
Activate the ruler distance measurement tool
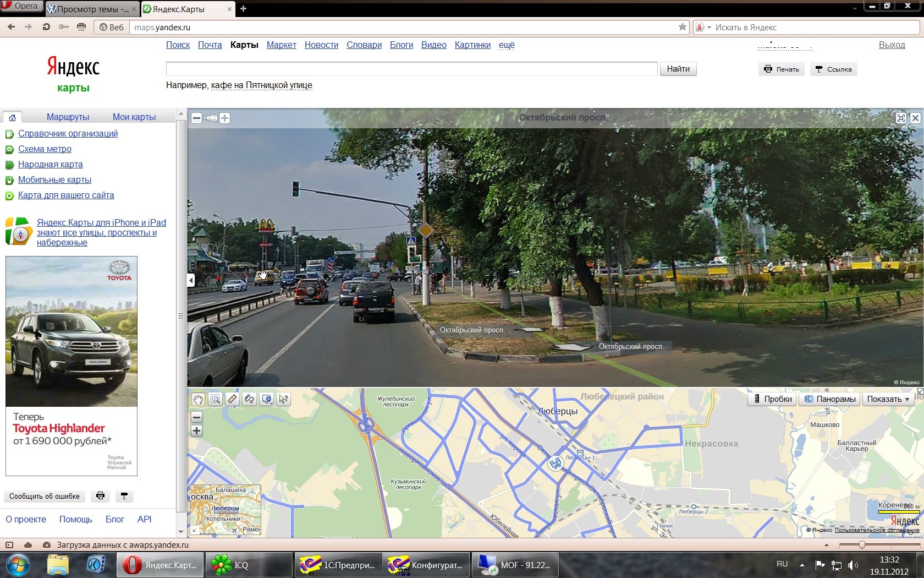[x=232, y=399]
